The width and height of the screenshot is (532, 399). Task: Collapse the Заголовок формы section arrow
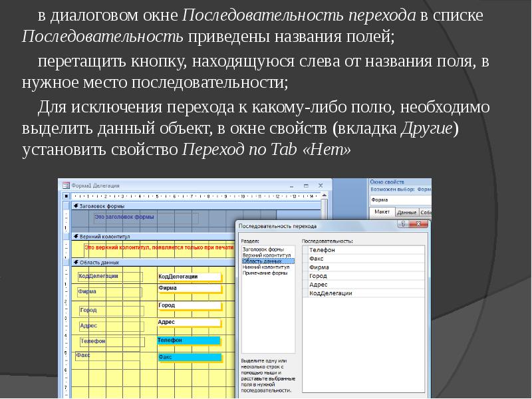pyautogui.click(x=75, y=205)
